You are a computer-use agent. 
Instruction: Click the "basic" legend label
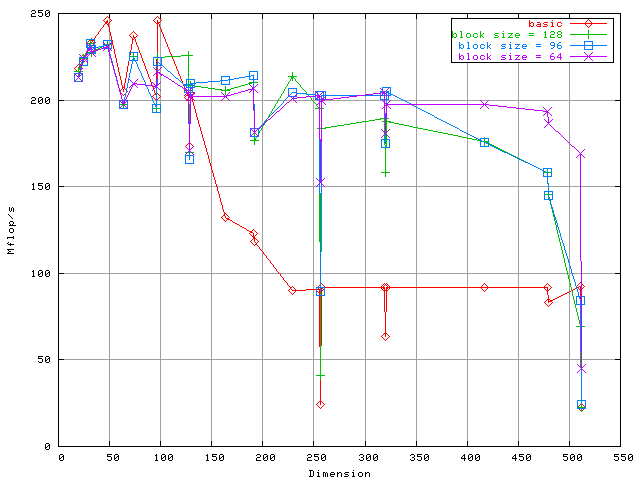pos(544,23)
